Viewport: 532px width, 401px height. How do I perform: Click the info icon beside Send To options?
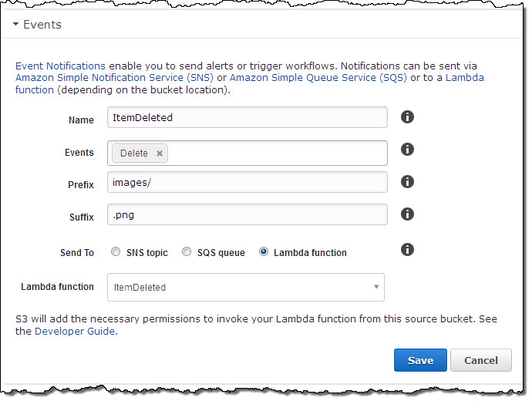pos(408,250)
